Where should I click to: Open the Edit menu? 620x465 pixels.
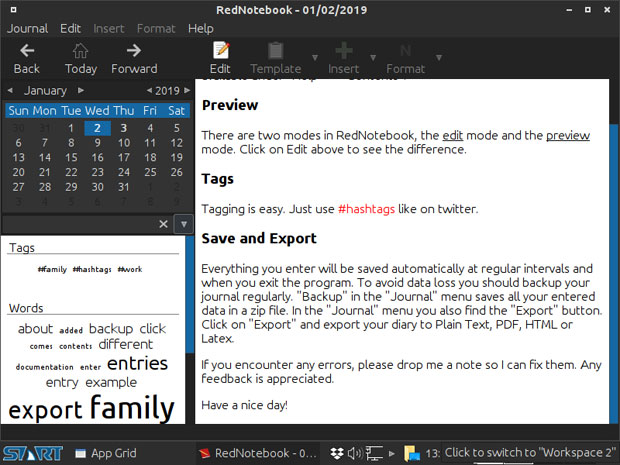click(70, 28)
